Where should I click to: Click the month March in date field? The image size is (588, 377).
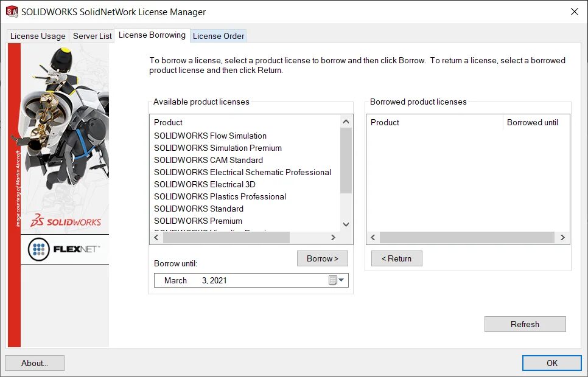point(175,281)
